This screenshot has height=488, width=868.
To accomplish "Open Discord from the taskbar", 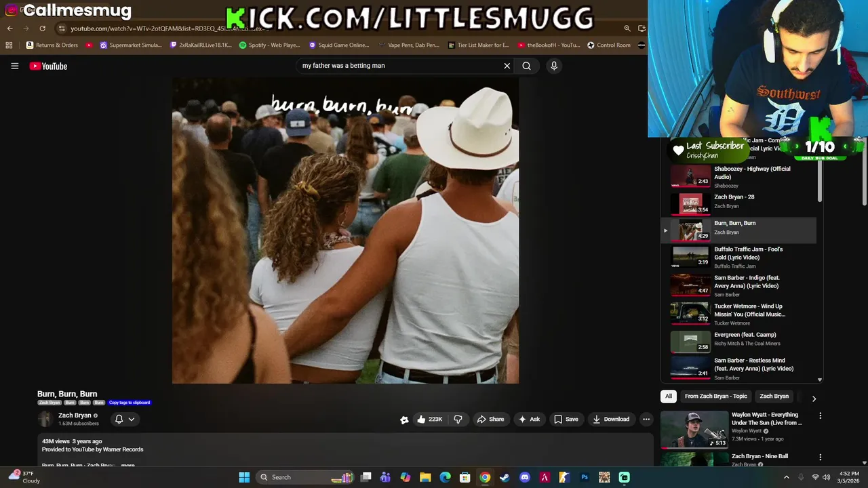I will click(524, 477).
